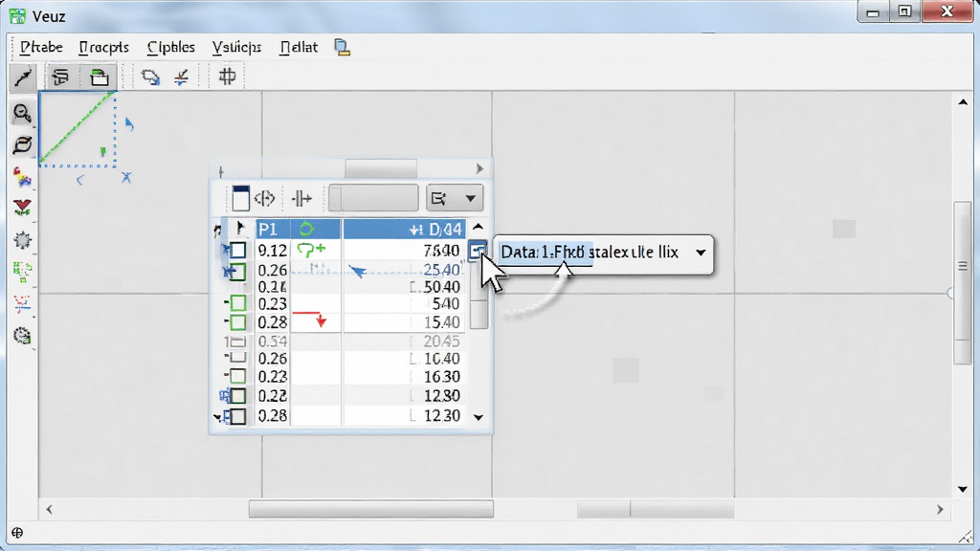Viewport: 980px width, 551px height.
Task: Open the Dellat menu
Action: pyautogui.click(x=299, y=48)
